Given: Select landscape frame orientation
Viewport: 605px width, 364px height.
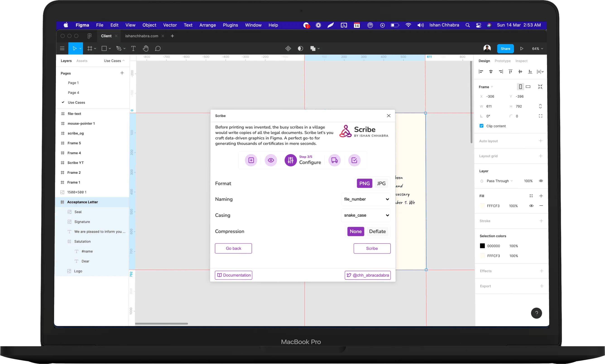Looking at the screenshot, I should [x=528, y=86].
